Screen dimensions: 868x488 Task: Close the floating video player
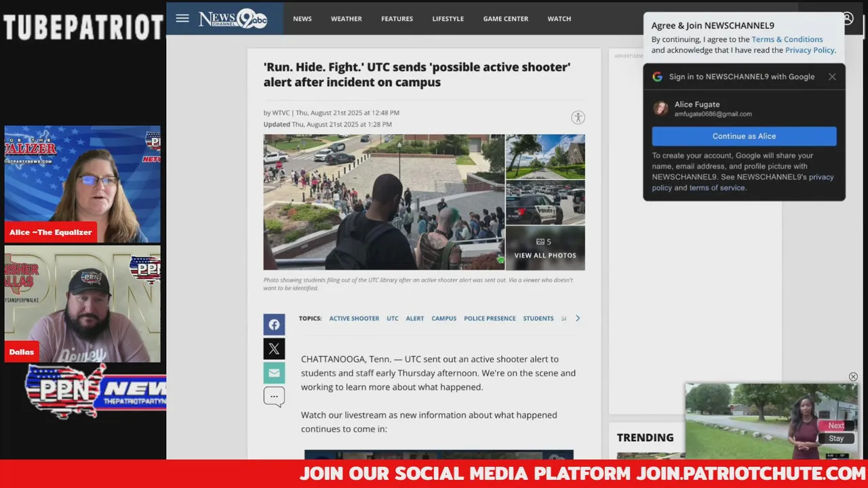[853, 377]
